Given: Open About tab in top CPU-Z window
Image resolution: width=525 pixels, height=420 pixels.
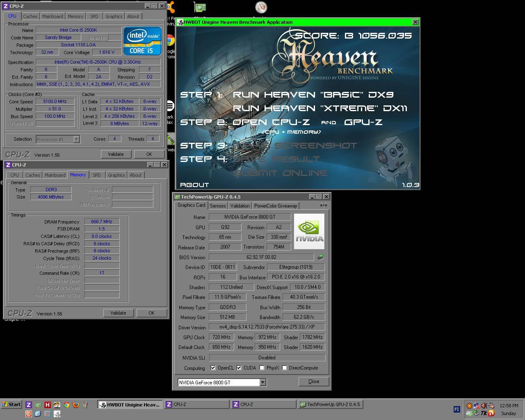Looking at the screenshot, I should pyautogui.click(x=133, y=16).
